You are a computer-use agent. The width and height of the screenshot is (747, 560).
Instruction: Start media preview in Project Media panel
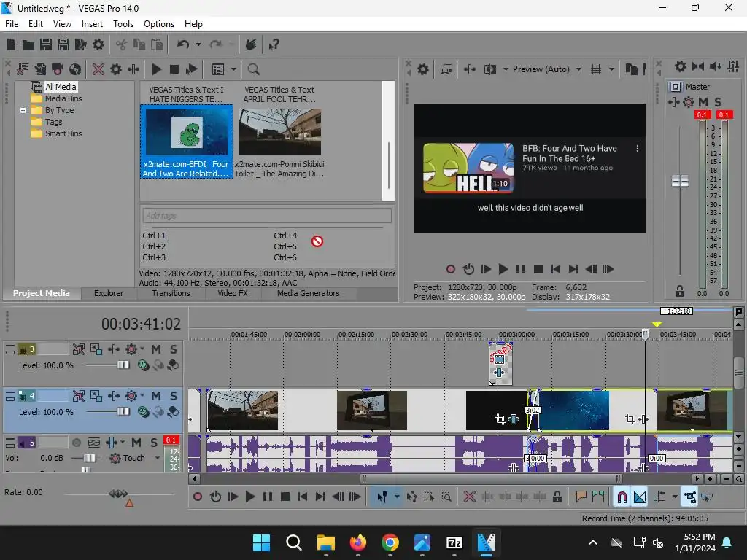[156, 69]
